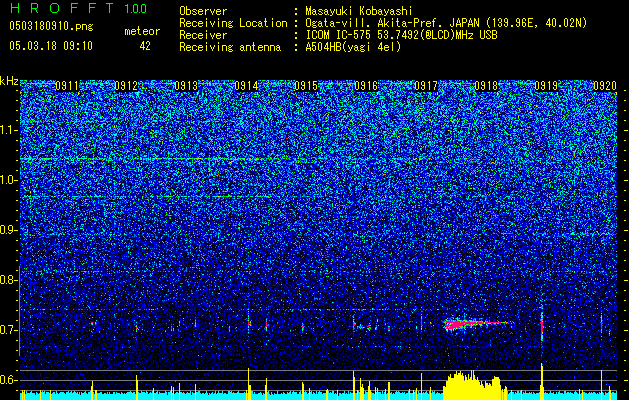Click the 0912 time marker

click(x=126, y=86)
